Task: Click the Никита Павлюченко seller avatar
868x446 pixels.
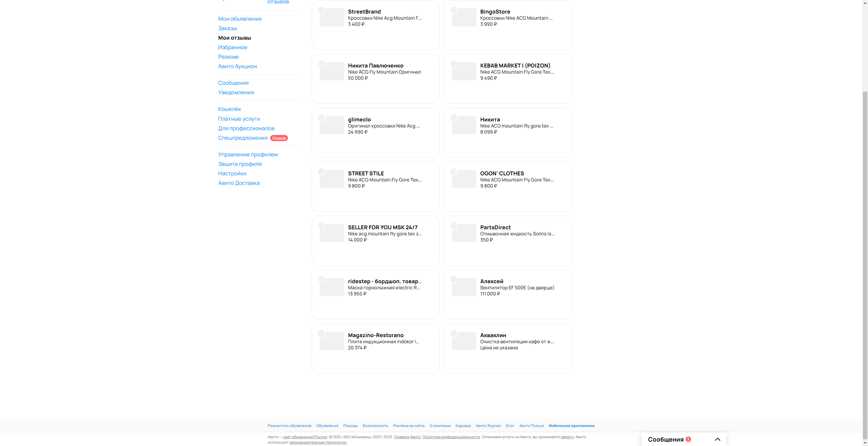Action: coord(321,64)
